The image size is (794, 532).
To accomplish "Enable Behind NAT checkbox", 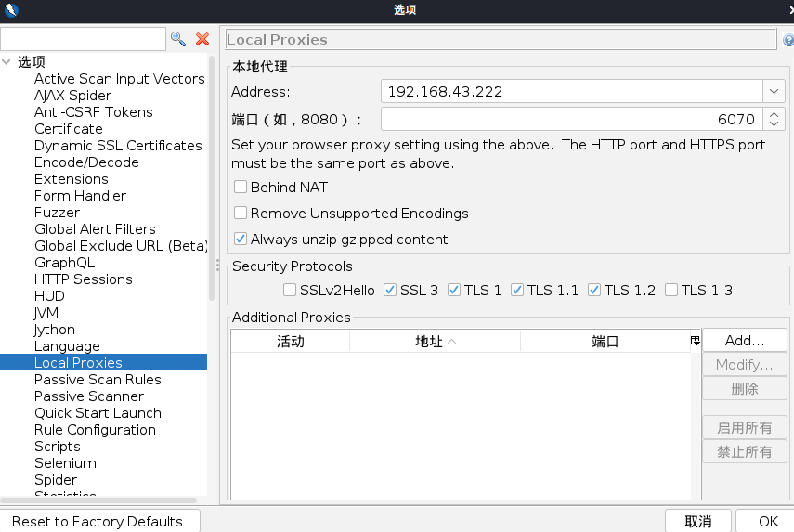I will click(241, 188).
